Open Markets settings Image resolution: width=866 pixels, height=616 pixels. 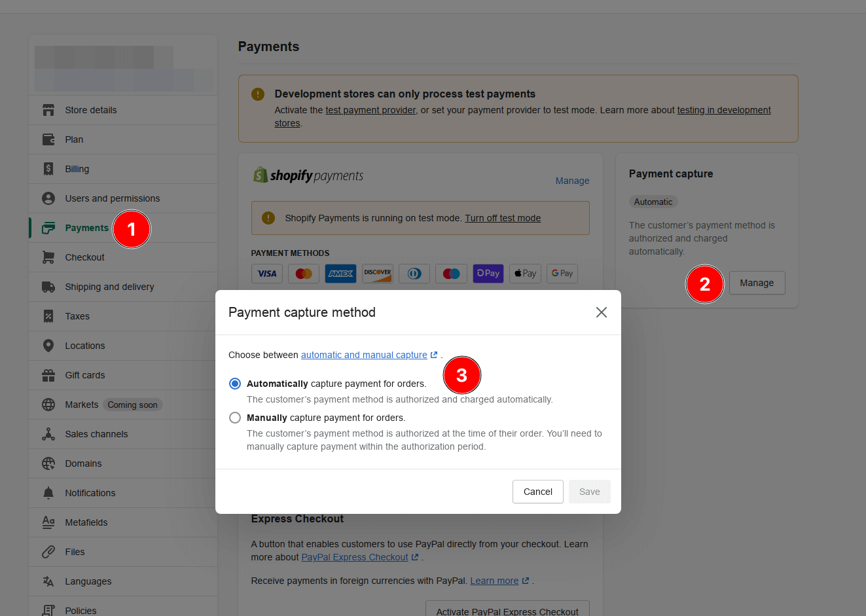coord(123,405)
